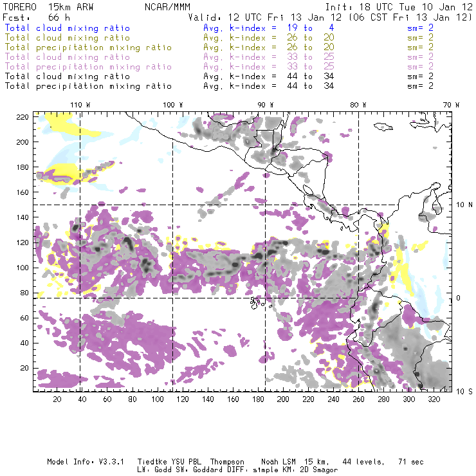Screen dimensions: 476x476
Task: Click the "SW: Goddard" radiation label
Action: [198, 470]
